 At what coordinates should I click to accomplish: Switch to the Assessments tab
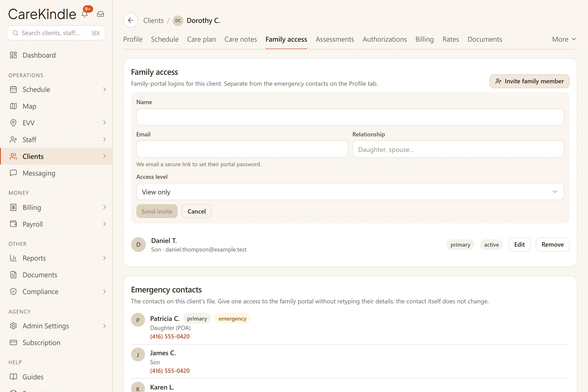[335, 39]
